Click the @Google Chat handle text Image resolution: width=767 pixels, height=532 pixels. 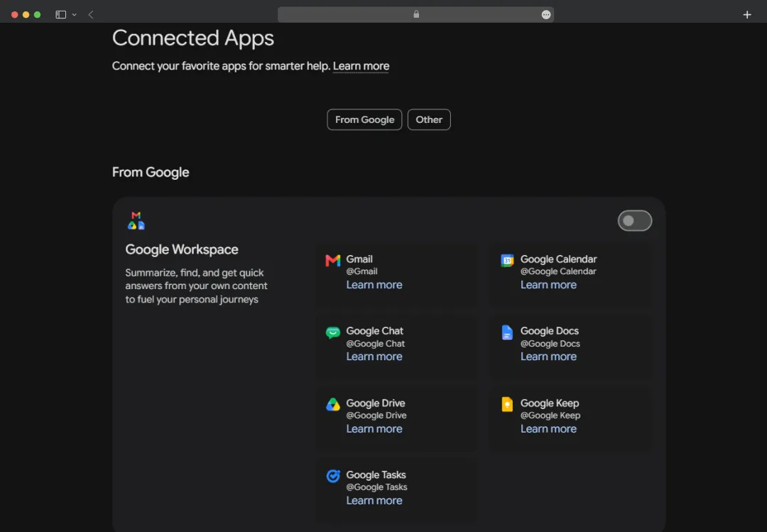tap(376, 344)
